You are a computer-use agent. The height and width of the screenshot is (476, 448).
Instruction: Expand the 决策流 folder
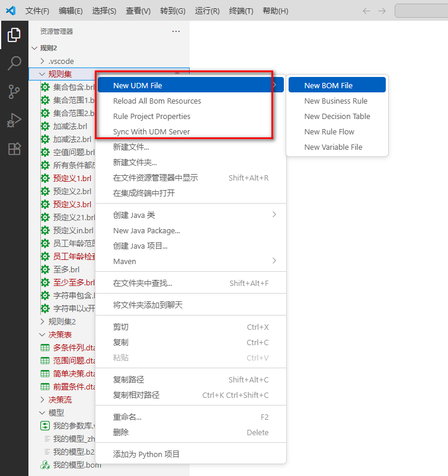[59, 400]
